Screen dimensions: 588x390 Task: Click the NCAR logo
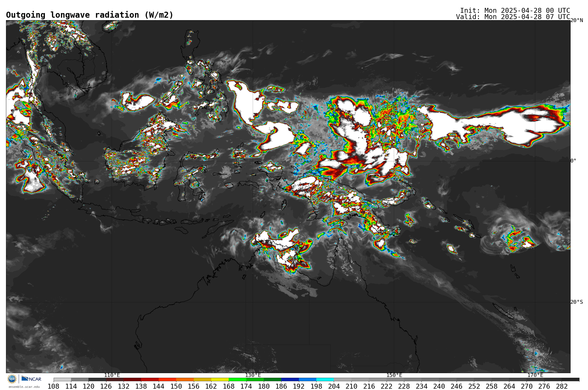point(31,379)
